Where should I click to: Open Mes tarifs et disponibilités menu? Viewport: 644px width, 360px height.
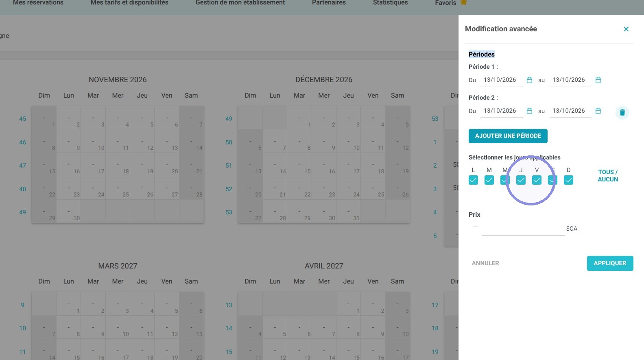(129, 3)
